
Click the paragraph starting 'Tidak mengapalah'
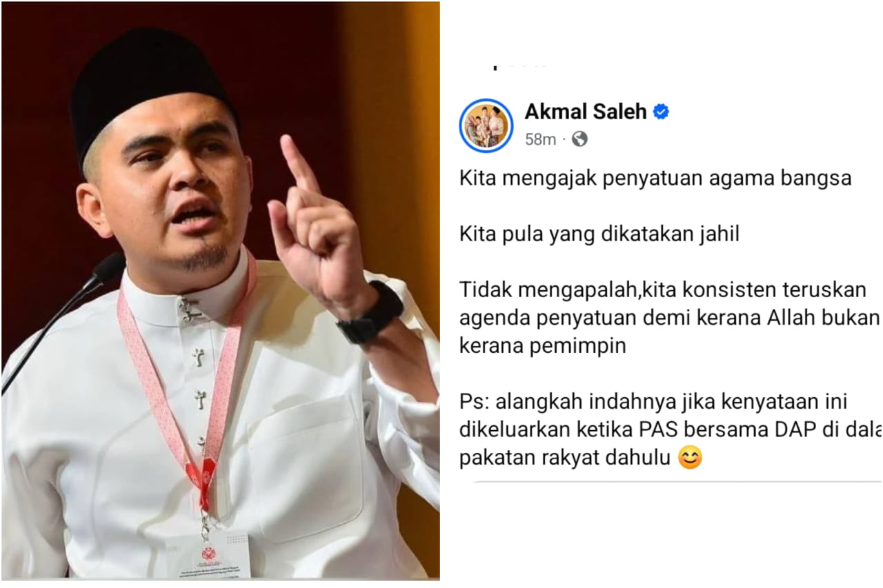pos(670,317)
